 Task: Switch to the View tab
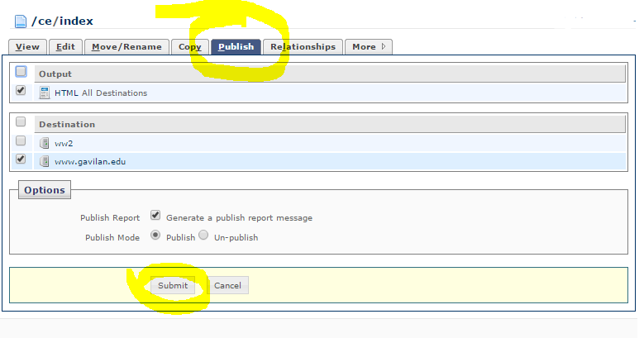[x=27, y=47]
